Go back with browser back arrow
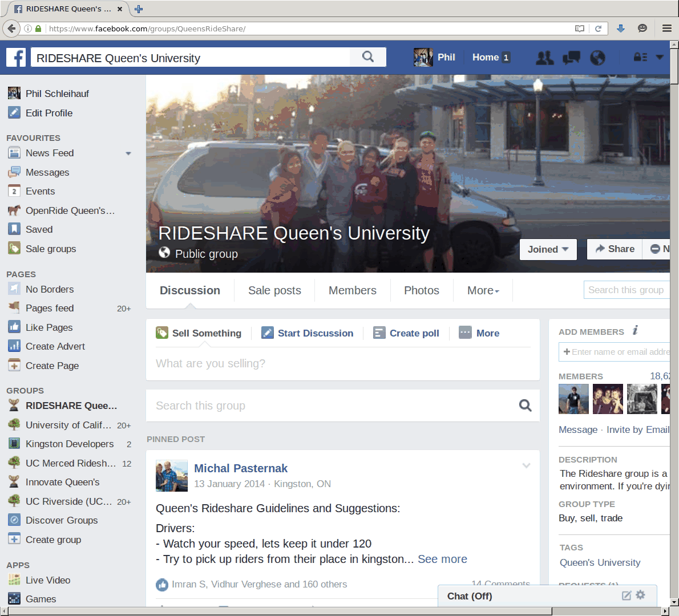This screenshot has width=679, height=616. click(x=11, y=29)
